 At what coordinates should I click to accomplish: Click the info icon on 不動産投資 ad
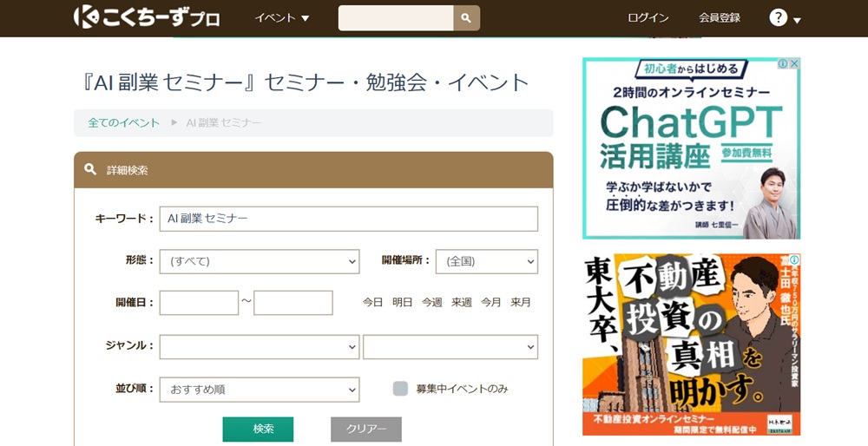[794, 259]
